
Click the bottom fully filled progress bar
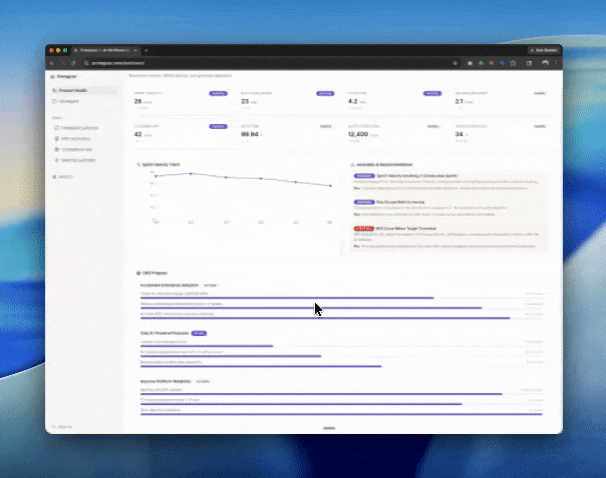(x=342, y=414)
